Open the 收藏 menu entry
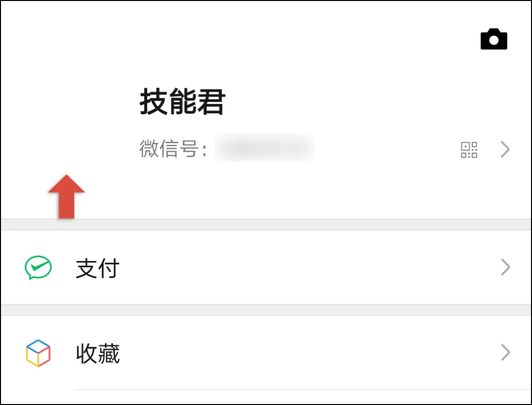 (x=98, y=352)
